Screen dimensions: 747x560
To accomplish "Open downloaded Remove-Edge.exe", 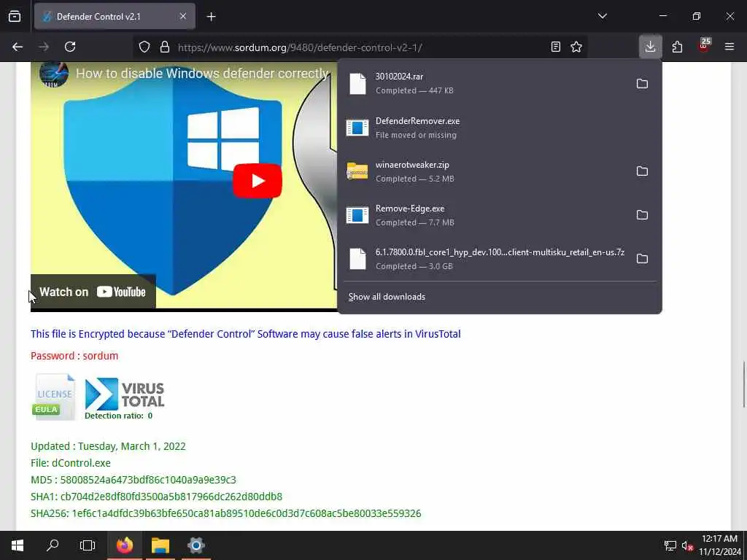I will click(x=486, y=215).
